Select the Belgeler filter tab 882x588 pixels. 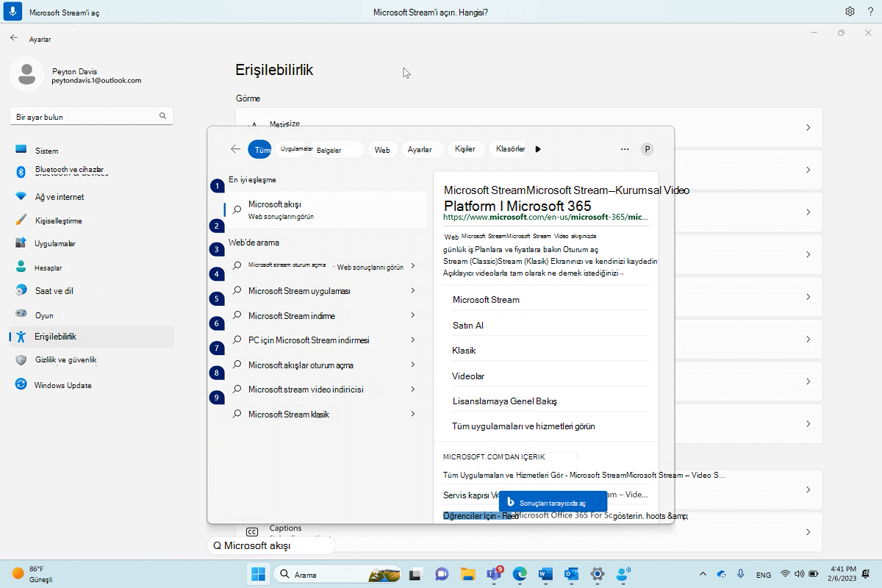(x=337, y=149)
